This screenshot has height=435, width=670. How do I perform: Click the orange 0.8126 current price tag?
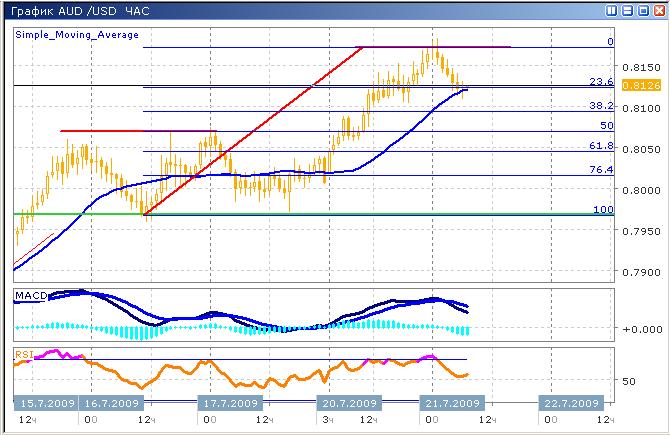pos(632,86)
